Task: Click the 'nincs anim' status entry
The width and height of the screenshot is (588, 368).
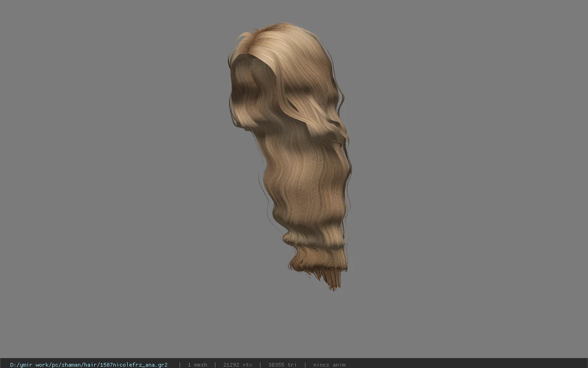Action: coord(329,365)
